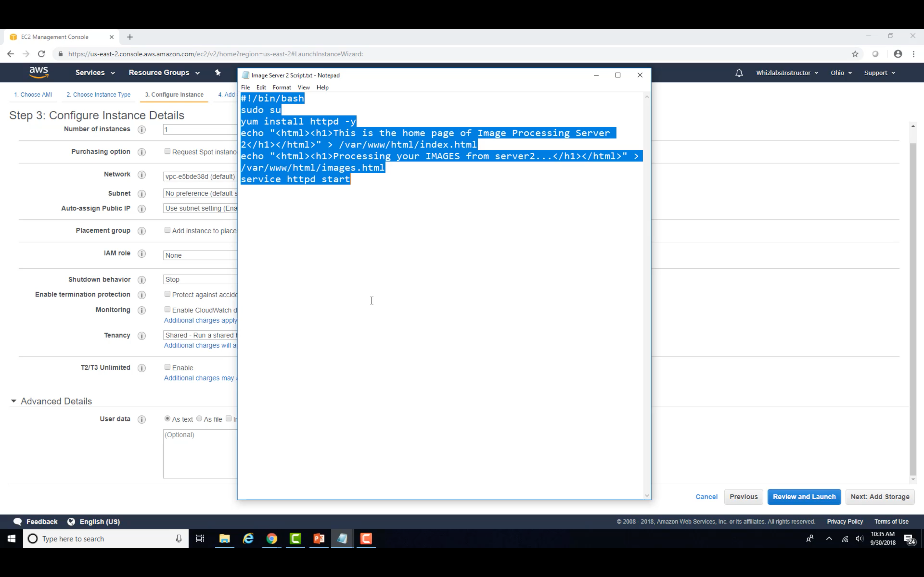The height and width of the screenshot is (577, 924).
Task: Open the Format menu in Notepad
Action: [x=281, y=87]
